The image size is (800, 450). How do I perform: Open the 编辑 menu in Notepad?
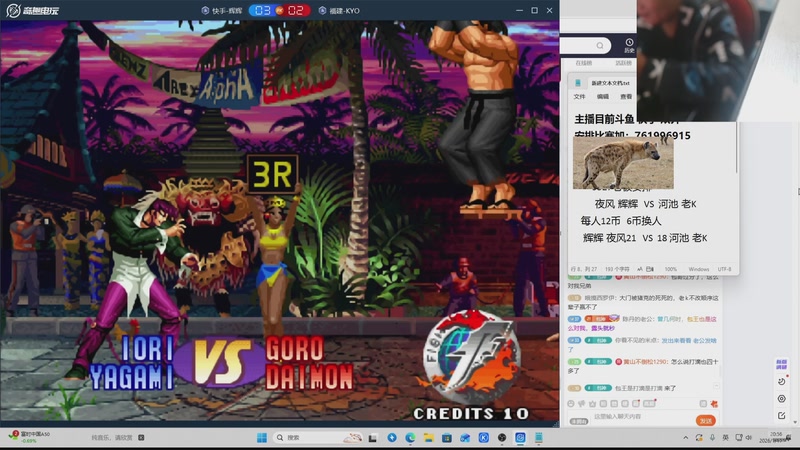click(x=603, y=96)
